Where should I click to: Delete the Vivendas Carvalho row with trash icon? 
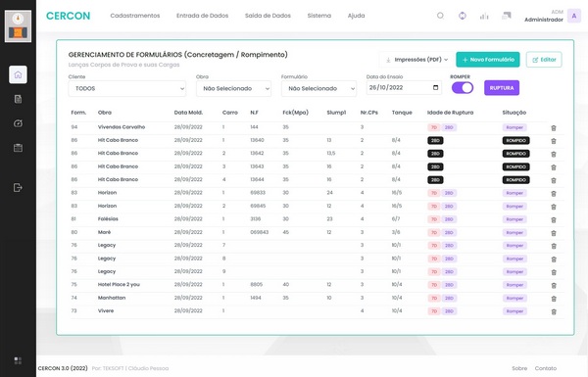pyautogui.click(x=554, y=128)
